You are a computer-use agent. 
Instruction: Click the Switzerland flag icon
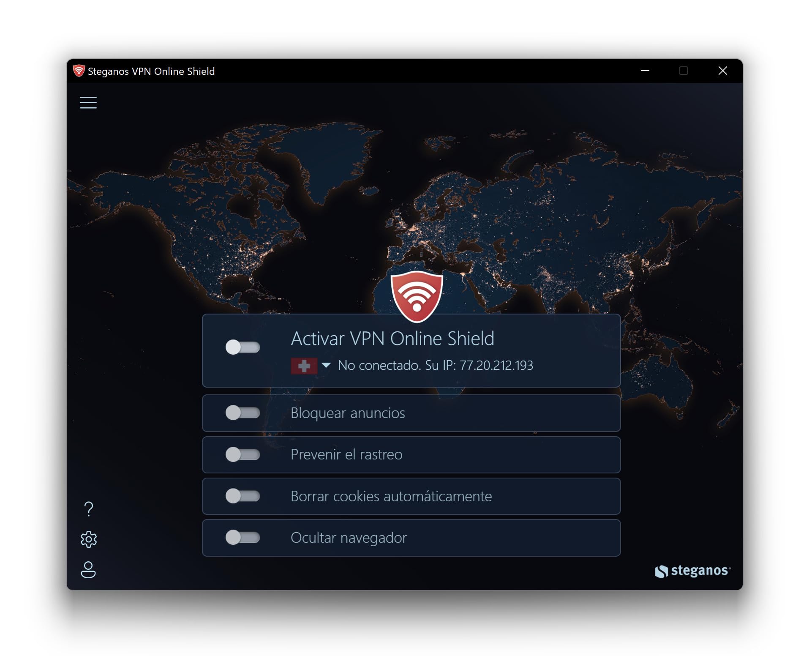coord(304,366)
